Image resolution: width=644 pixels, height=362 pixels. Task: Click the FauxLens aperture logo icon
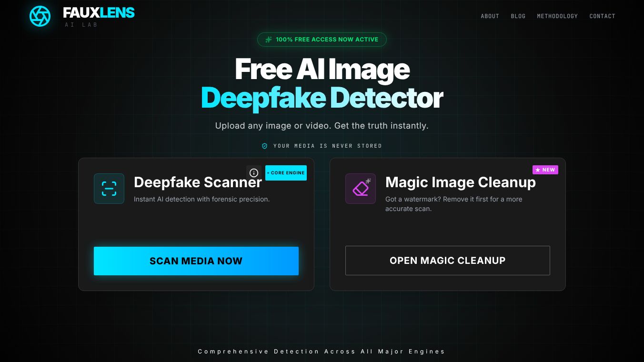coord(40,16)
